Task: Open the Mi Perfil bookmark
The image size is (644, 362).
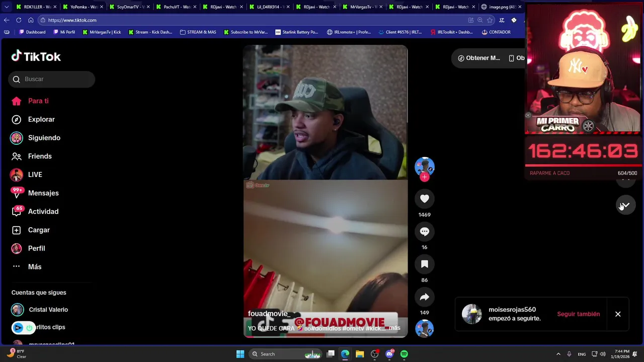Action: coord(64,32)
